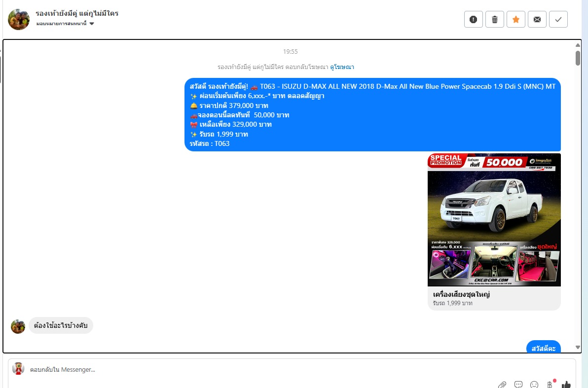Mark conversation done with checkmark icon
This screenshot has width=588, height=388.
pos(558,20)
